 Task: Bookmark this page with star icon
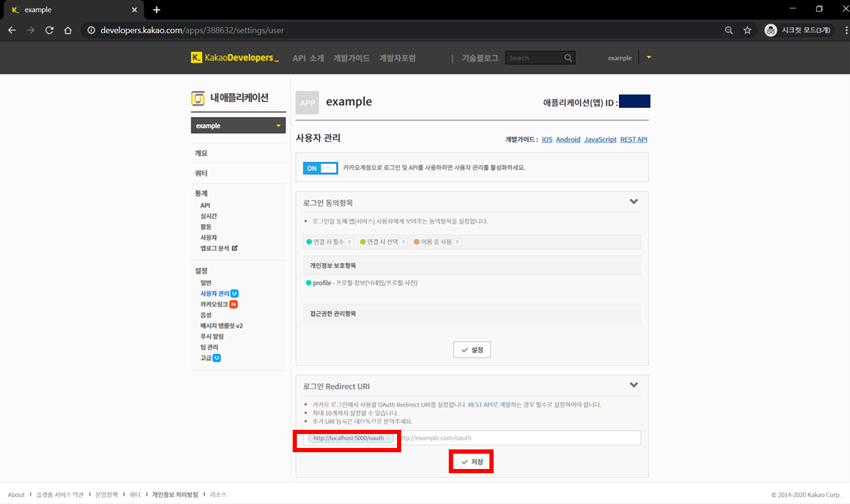(x=747, y=30)
